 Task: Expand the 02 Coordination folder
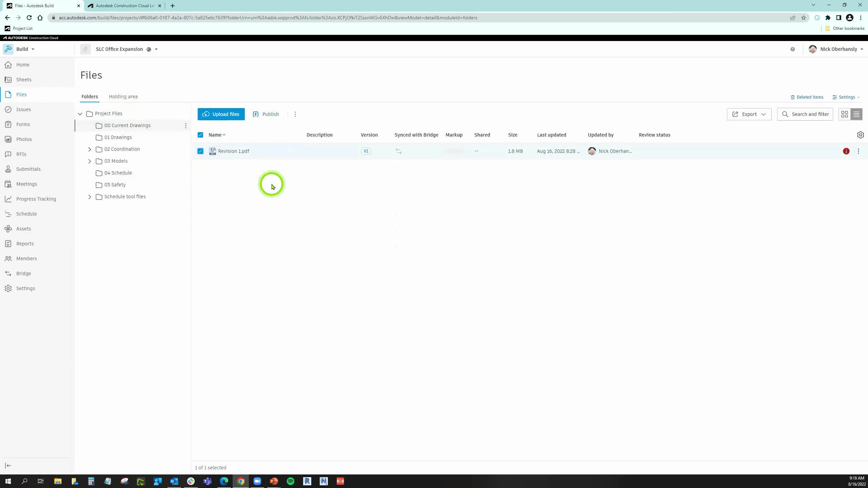(x=90, y=149)
